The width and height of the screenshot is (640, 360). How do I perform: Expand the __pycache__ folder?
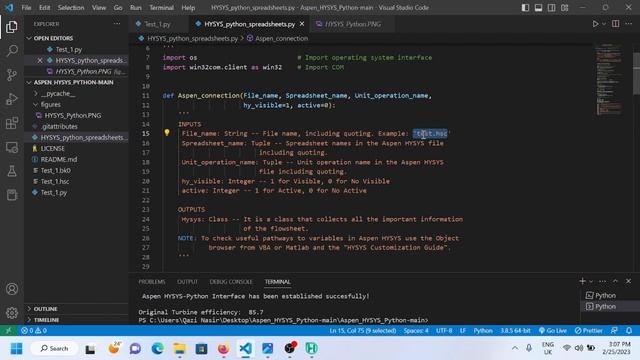[x=58, y=93]
